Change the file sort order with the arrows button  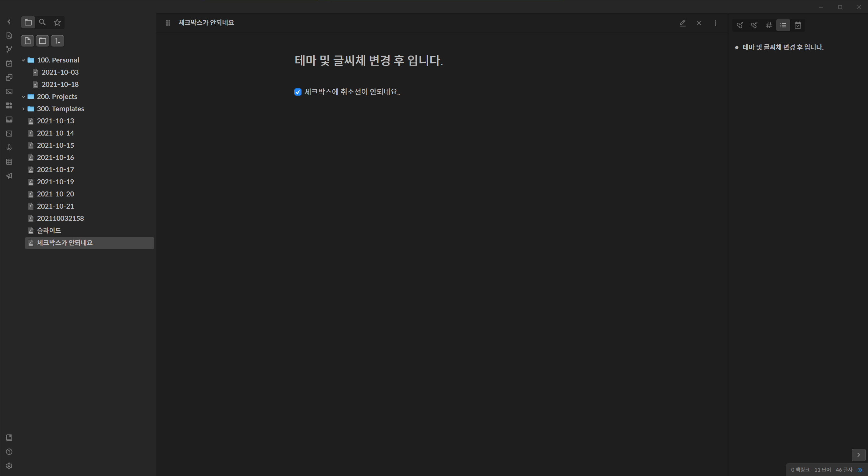[57, 41]
